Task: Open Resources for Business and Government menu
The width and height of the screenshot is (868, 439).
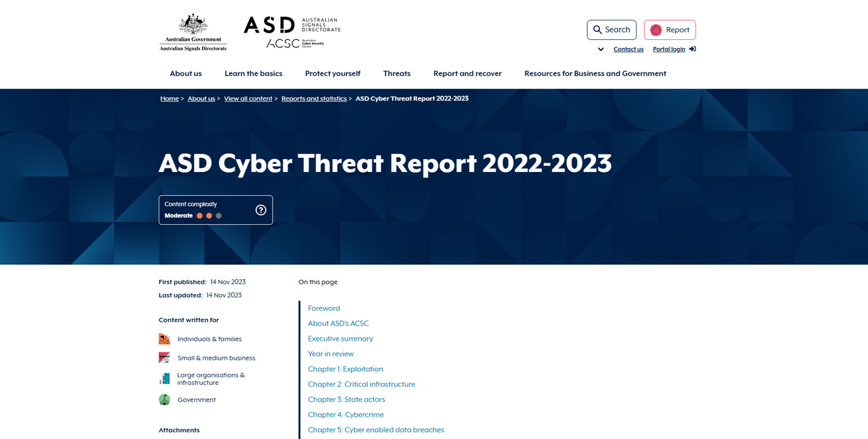Action: point(595,73)
